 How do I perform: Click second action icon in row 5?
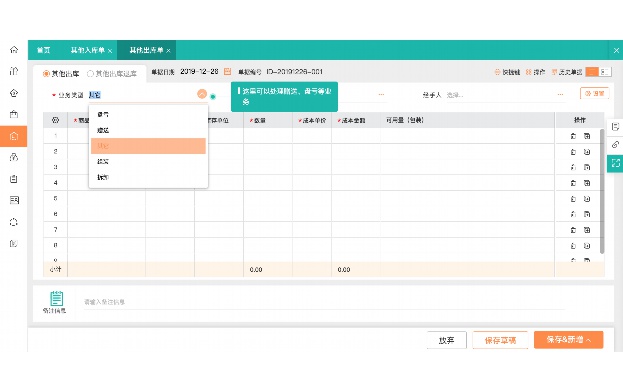[x=587, y=199]
